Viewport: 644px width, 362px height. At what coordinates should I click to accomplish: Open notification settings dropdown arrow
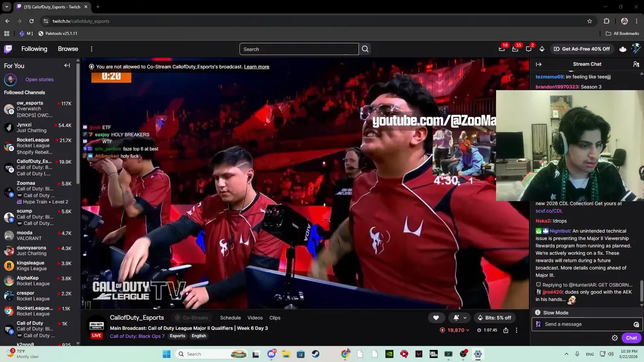point(465,318)
